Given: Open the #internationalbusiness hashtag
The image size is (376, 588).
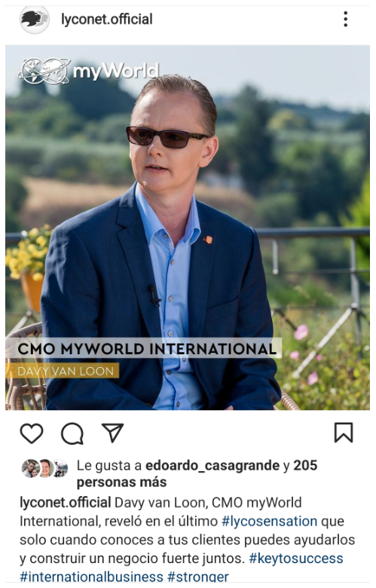Looking at the screenshot, I should pyautogui.click(x=91, y=577).
